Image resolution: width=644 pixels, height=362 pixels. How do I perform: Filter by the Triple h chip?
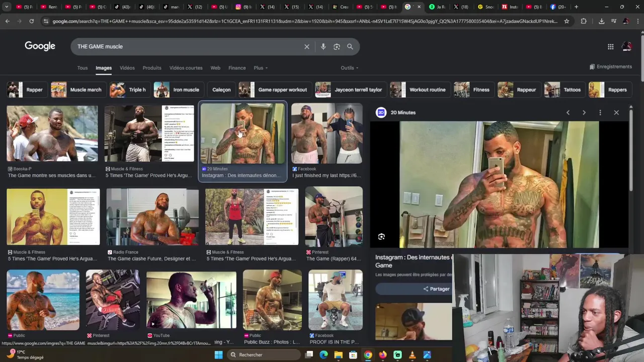pyautogui.click(x=129, y=89)
